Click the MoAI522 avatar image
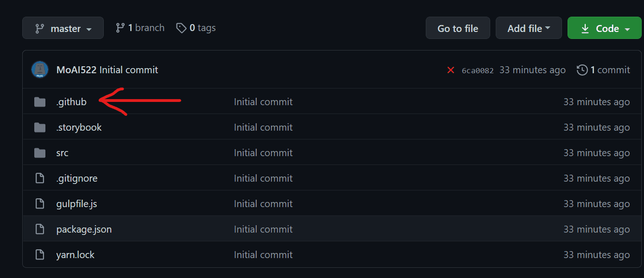The height and width of the screenshot is (278, 644). click(x=40, y=69)
